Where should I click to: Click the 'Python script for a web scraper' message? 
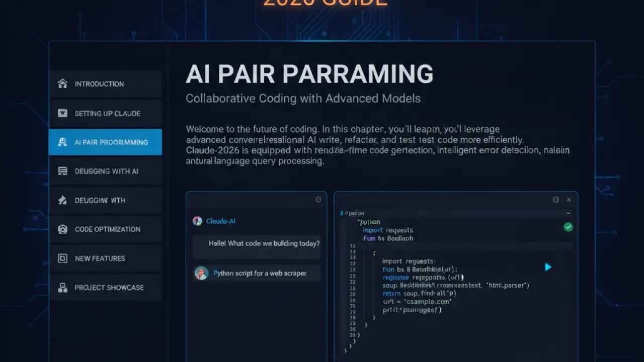click(258, 273)
